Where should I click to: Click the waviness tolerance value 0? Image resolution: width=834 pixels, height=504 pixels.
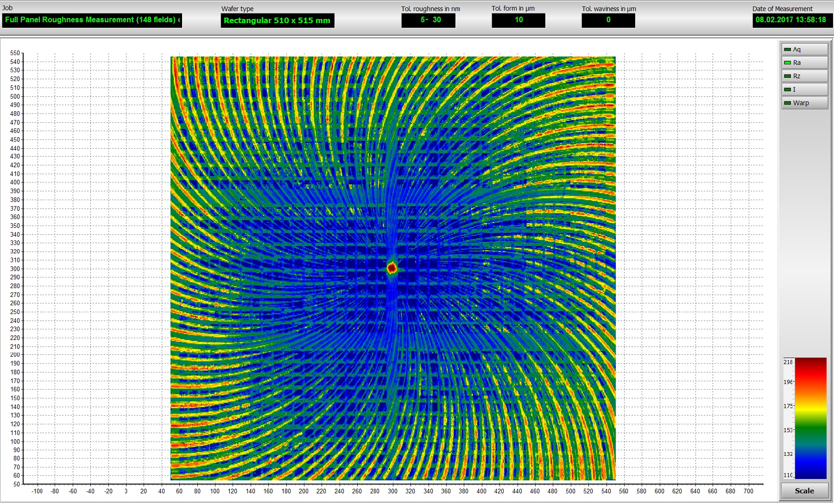tap(608, 20)
